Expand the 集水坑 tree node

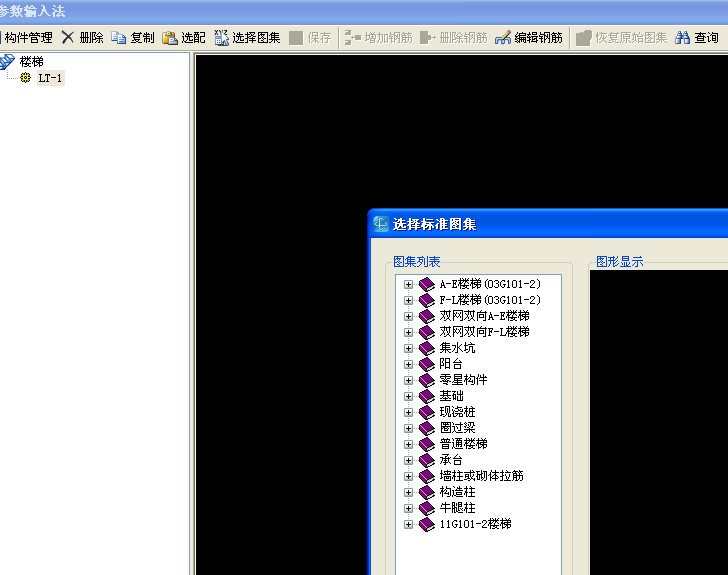(408, 348)
